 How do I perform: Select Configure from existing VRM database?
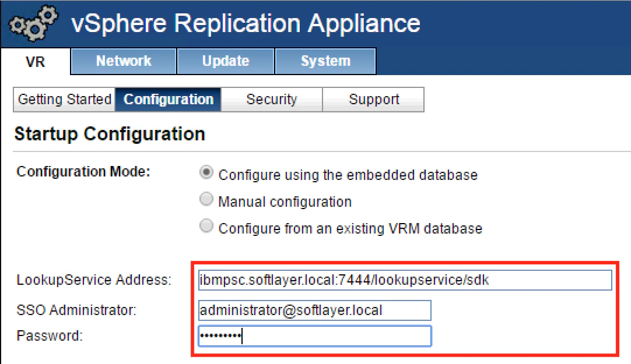coord(206,226)
